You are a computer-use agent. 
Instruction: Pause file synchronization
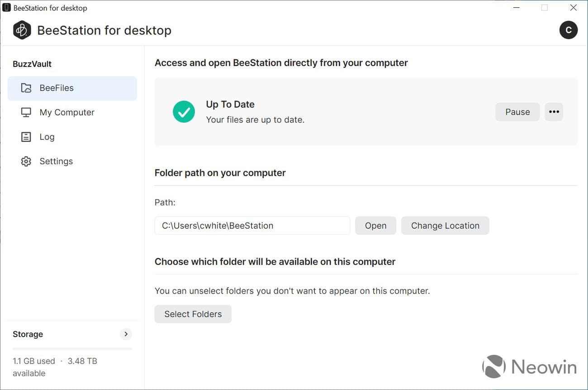tap(517, 111)
